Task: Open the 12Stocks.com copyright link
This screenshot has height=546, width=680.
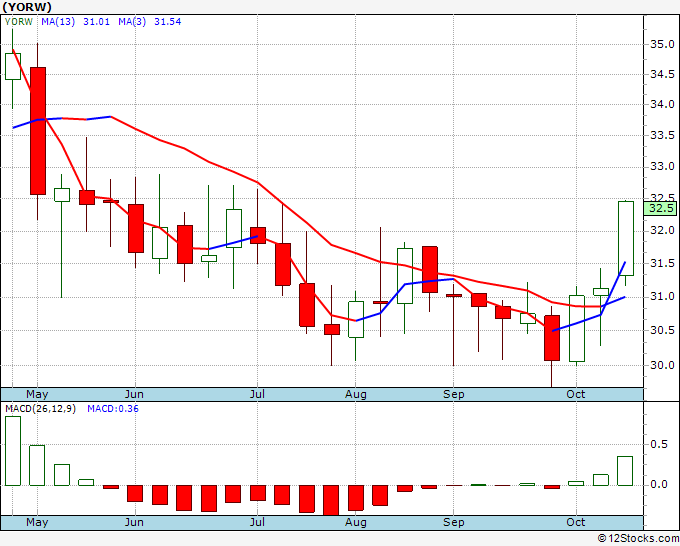Action: point(638,539)
